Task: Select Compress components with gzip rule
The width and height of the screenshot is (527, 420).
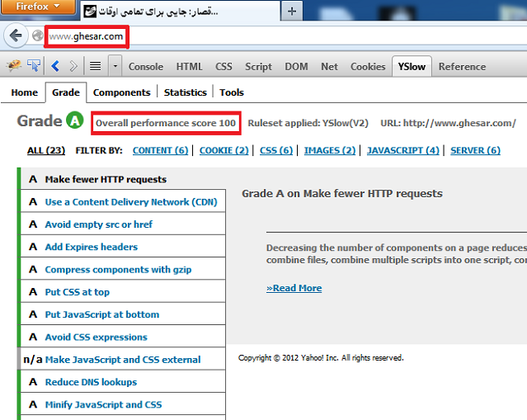Action: click(x=123, y=269)
